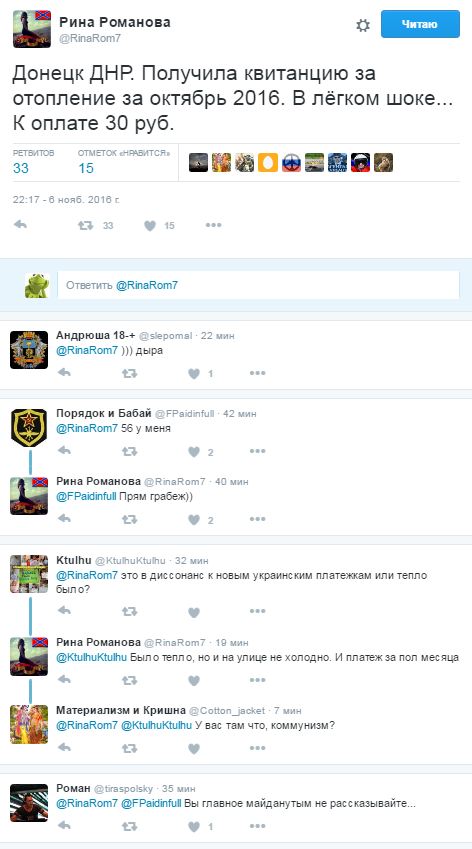The image size is (472, 849).
Task: Open more options on main tweet
Action: [x=213, y=225]
